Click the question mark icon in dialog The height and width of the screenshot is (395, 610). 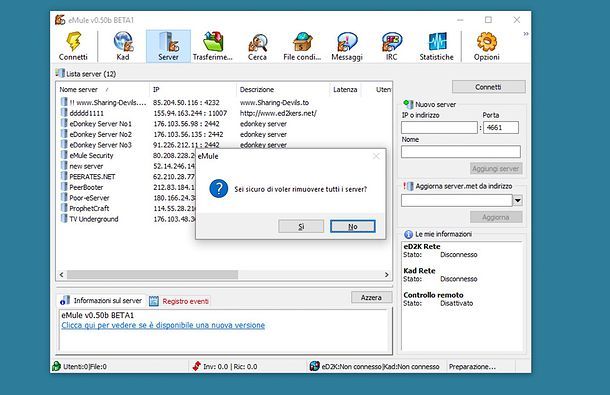click(219, 189)
